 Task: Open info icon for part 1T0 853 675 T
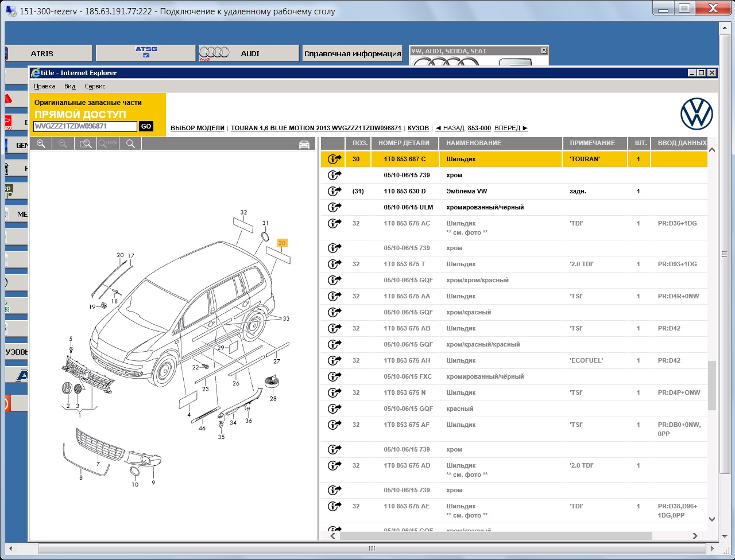click(334, 264)
